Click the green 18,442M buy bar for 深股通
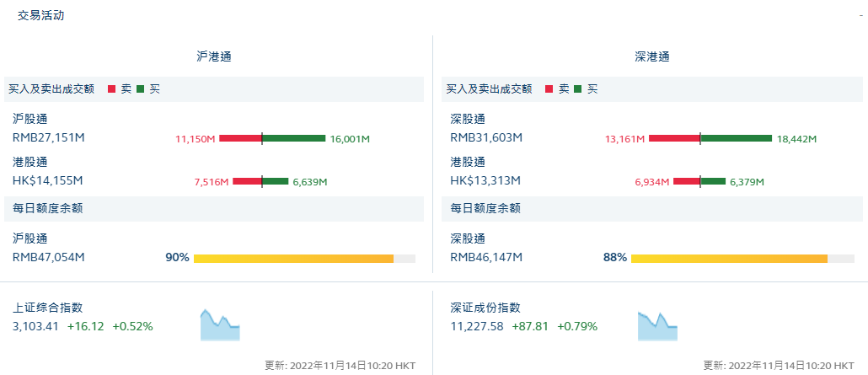Image resolution: width=868 pixels, height=375 pixels. point(736,138)
